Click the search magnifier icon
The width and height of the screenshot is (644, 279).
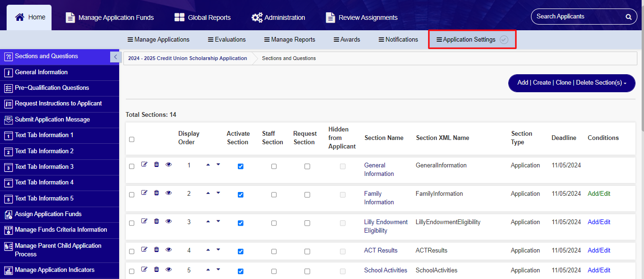tap(628, 17)
